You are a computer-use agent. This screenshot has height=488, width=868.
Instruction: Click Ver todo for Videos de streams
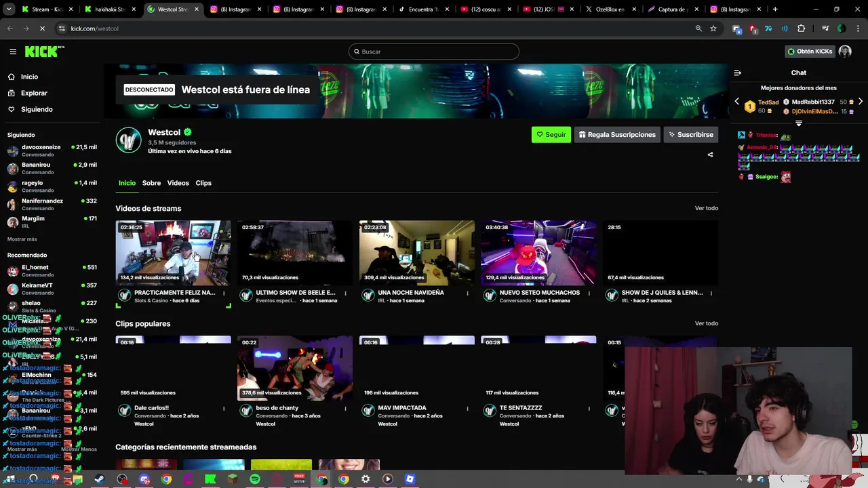(x=706, y=208)
